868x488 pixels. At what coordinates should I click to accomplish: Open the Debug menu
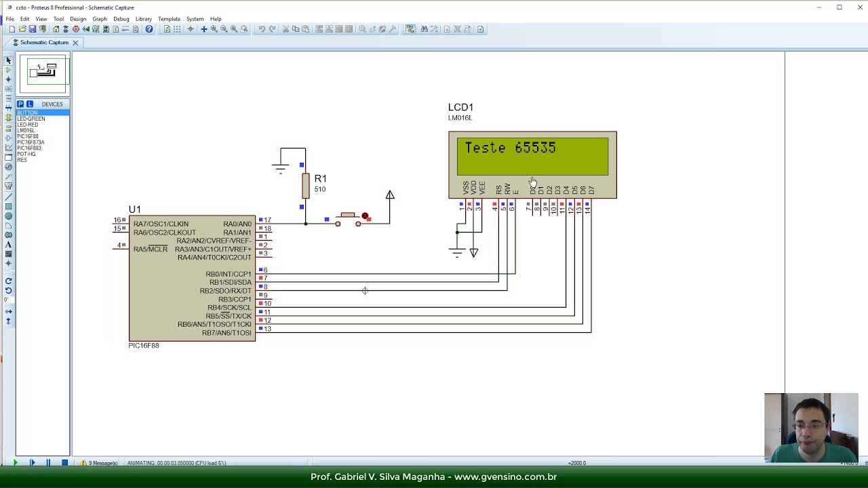(x=121, y=19)
